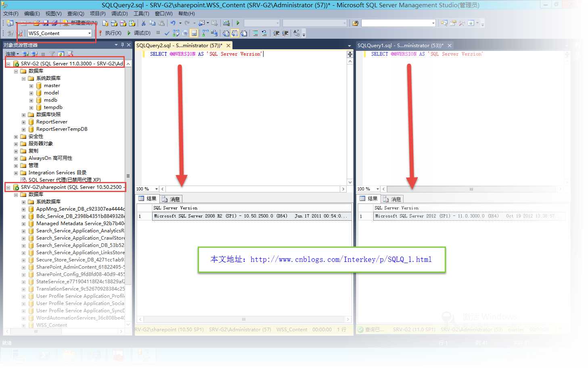588x370 pixels.
Task: Click the 调试(D) Debug button
Action: [x=139, y=33]
